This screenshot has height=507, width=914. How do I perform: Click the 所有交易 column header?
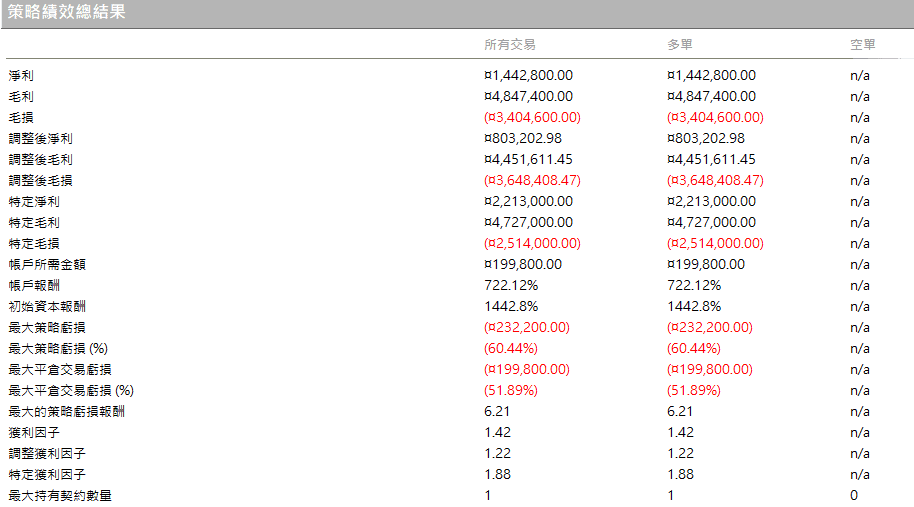pos(509,44)
